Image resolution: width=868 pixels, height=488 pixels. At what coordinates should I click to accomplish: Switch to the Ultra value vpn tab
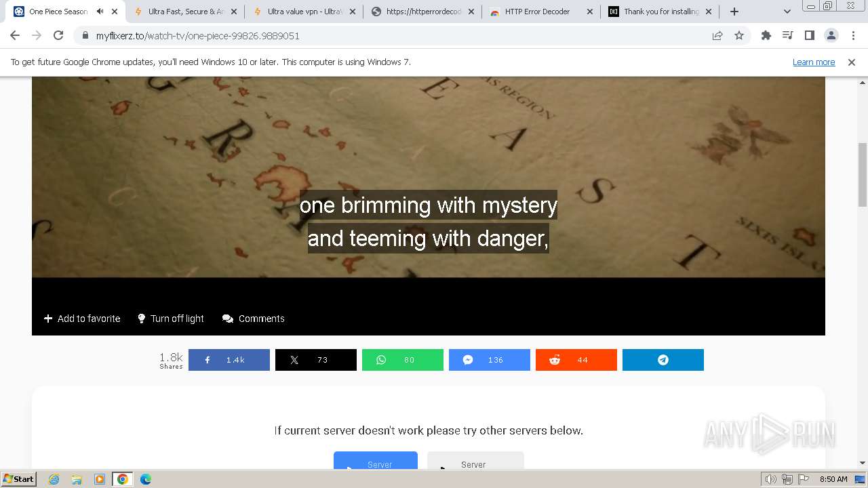click(x=304, y=12)
